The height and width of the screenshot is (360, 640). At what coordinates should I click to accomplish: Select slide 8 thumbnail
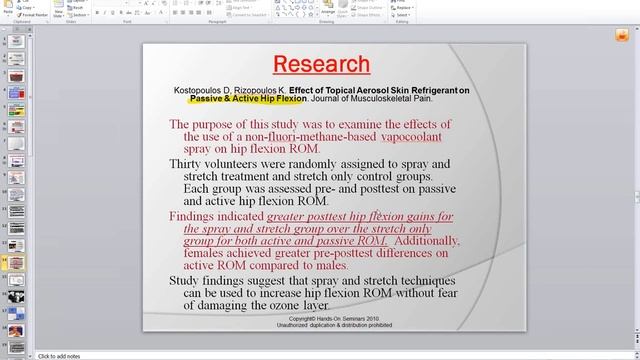(x=16, y=161)
